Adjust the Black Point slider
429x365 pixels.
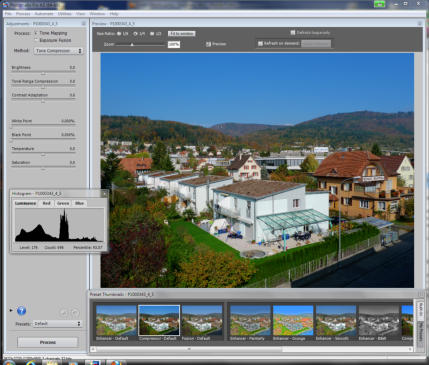(x=43, y=140)
